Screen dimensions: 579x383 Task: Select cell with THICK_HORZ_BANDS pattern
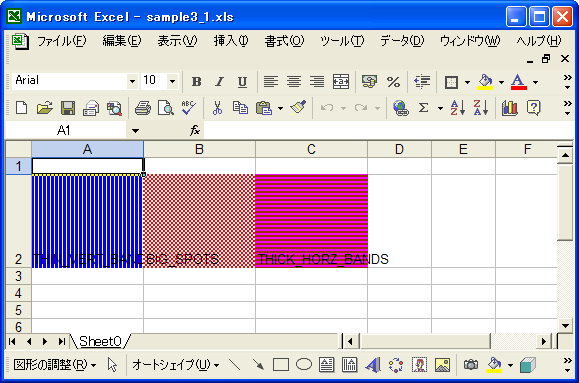coord(311,221)
